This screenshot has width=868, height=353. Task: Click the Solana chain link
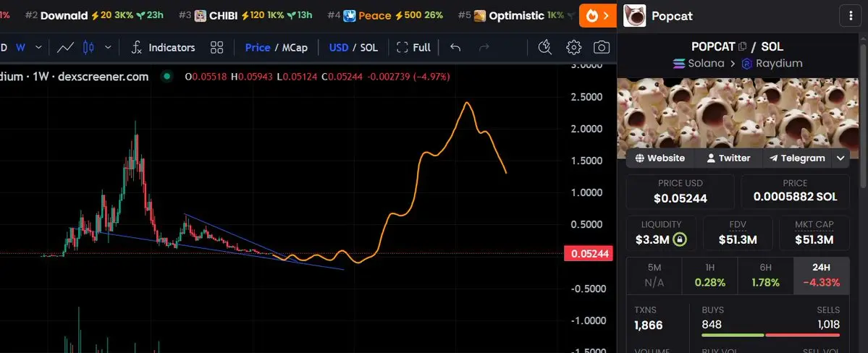[x=699, y=63]
